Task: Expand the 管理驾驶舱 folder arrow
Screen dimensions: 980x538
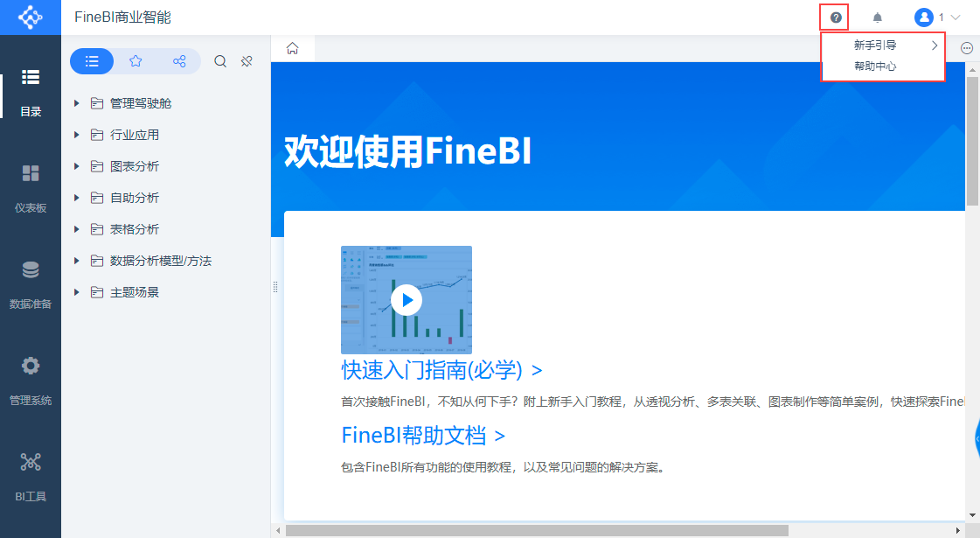Action: click(76, 103)
